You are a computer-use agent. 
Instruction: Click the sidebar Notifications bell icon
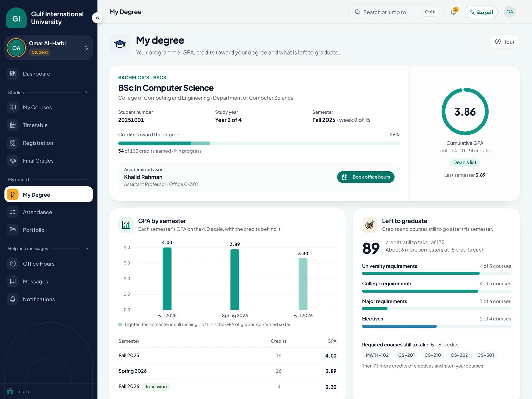[x=13, y=299]
